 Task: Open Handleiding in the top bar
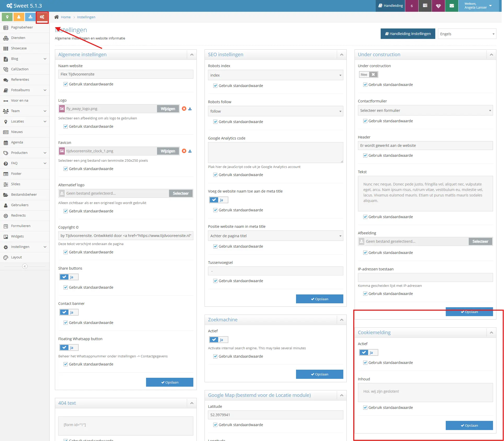point(391,6)
